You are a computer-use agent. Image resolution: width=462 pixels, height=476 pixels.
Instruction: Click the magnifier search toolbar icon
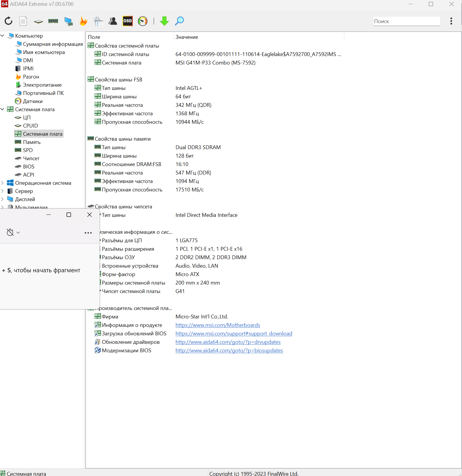click(179, 21)
